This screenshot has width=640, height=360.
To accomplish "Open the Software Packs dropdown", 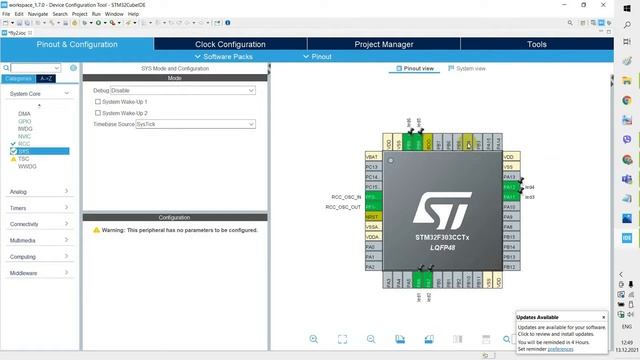I will tap(224, 57).
